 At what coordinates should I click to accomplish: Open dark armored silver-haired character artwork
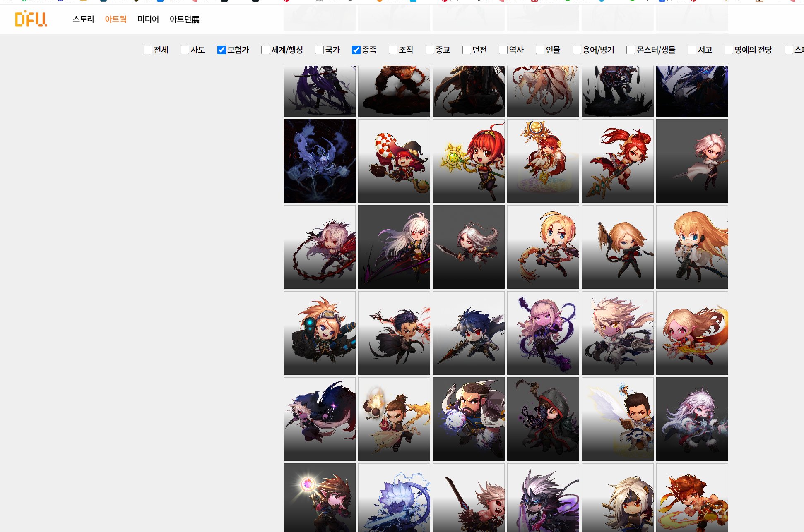543,498
